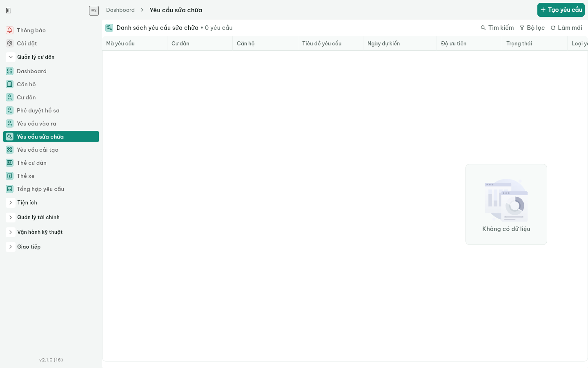This screenshot has height=368, width=588.
Task: Open the Bộ lọc filter
Action: click(532, 28)
